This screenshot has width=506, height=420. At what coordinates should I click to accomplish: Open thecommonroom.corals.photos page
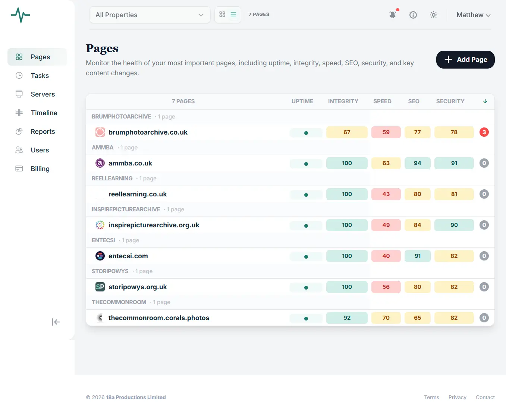(x=159, y=318)
